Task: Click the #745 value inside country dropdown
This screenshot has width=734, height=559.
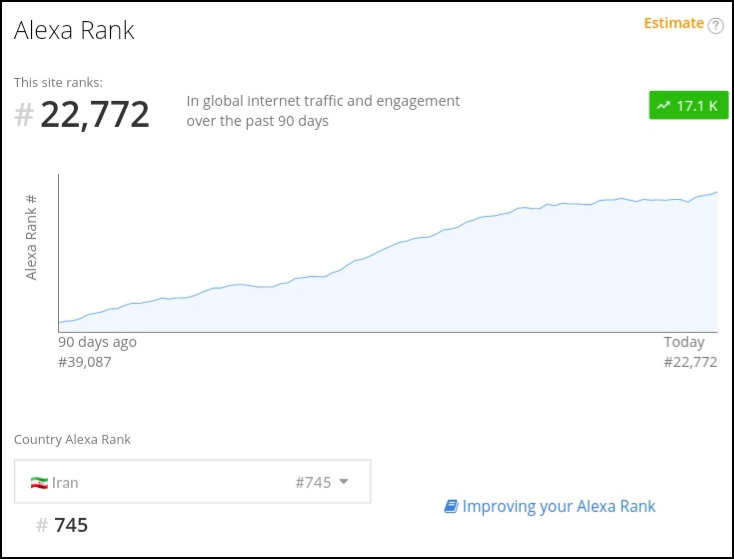Action: [x=313, y=482]
